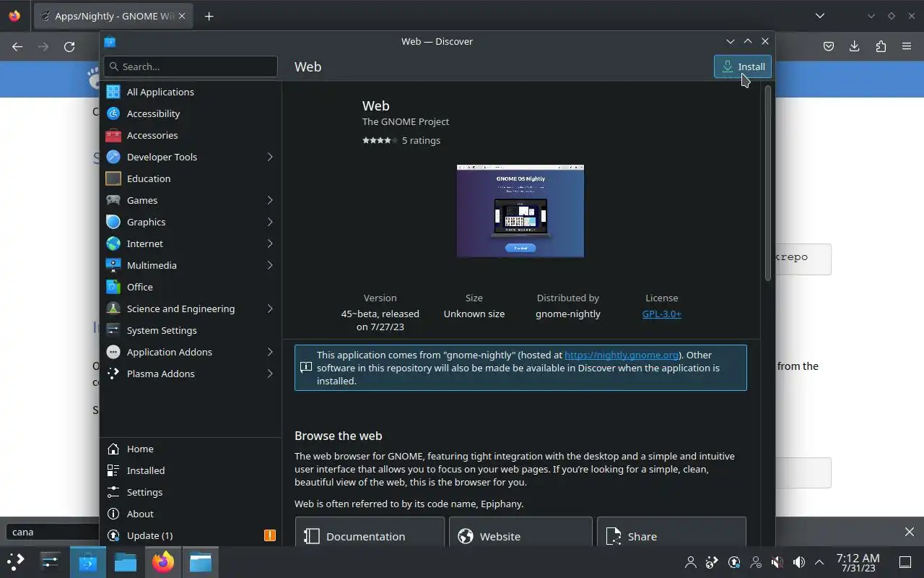
Task: Click the Discover search field
Action: point(191,66)
